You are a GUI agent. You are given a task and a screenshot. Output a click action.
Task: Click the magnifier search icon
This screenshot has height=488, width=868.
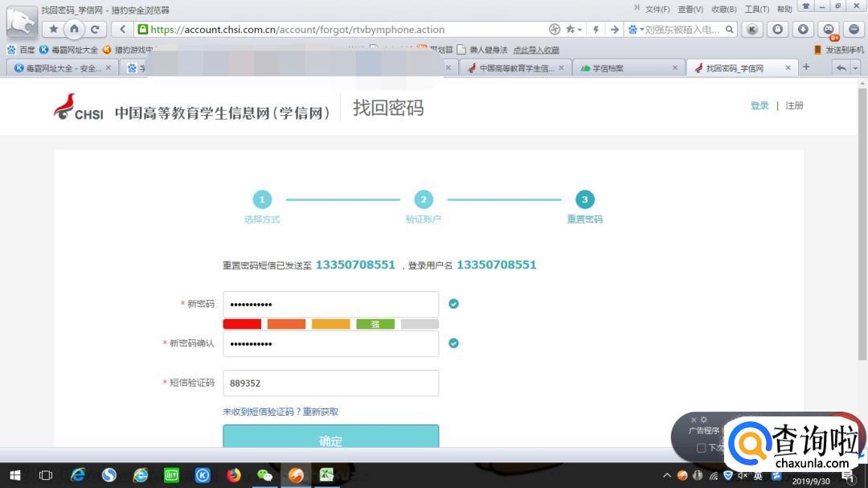730,30
